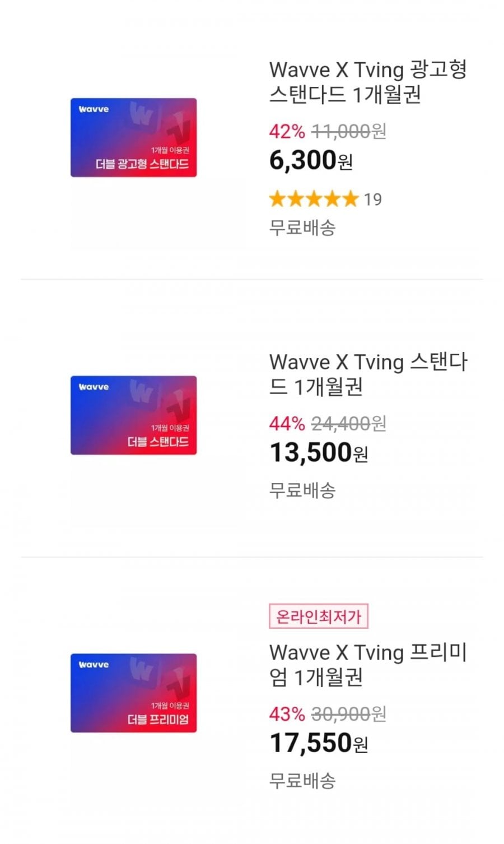Click the 17,550원 sale price
Screen dimensions: 504x844
(x=318, y=743)
